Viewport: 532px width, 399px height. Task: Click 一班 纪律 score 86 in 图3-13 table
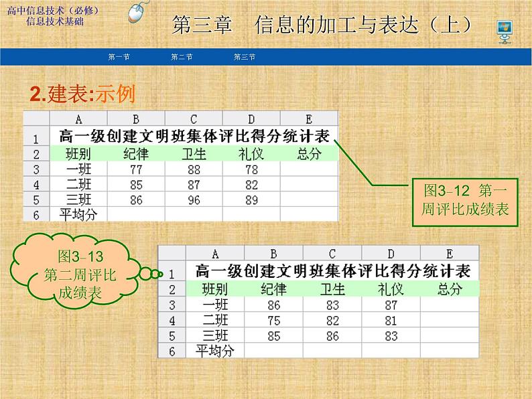273,305
